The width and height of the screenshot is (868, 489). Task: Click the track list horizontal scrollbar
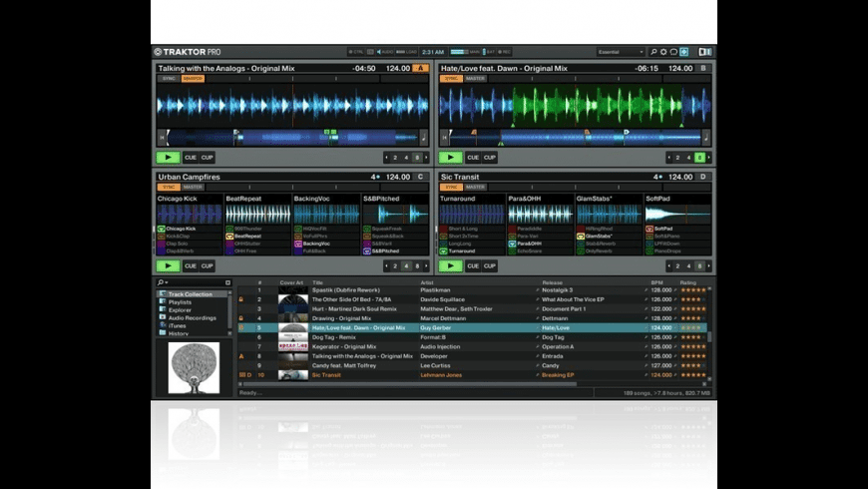(410, 384)
